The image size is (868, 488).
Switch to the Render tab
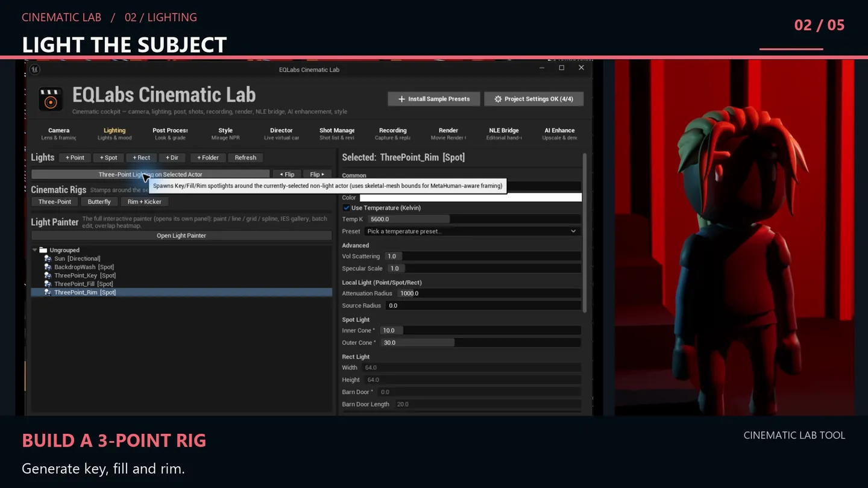[448, 134]
